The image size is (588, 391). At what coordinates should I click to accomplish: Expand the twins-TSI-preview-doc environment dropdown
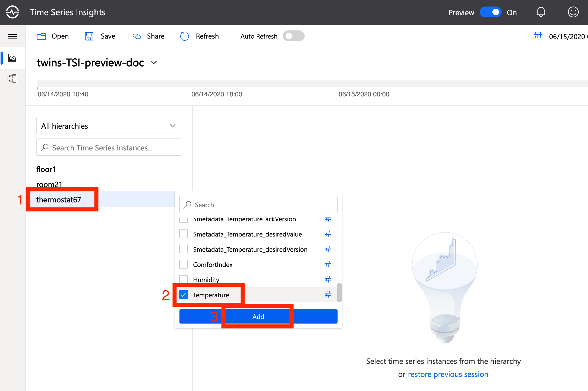coord(154,63)
